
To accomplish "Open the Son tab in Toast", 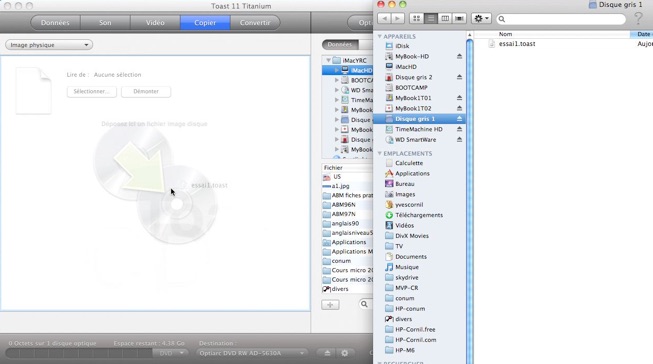I will tap(105, 22).
